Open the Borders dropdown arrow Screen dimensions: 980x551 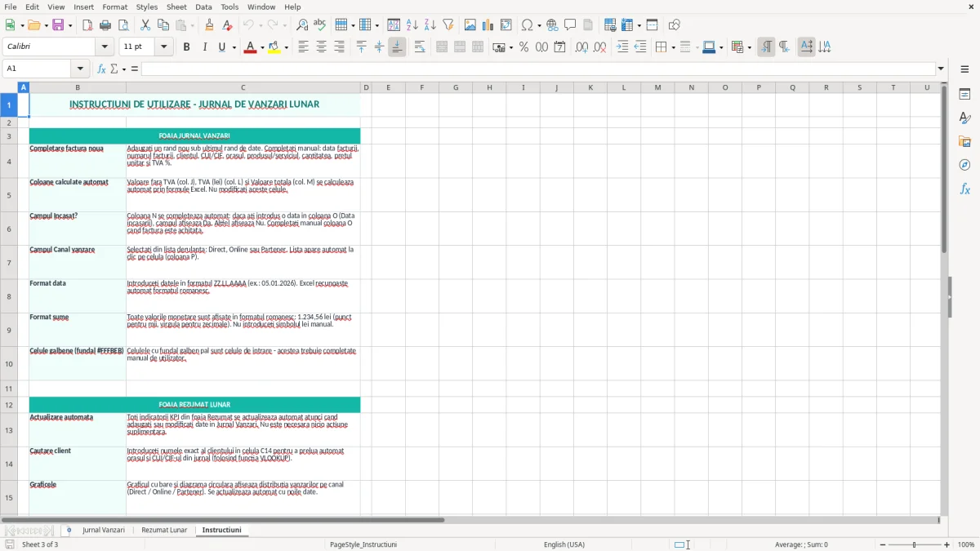(675, 47)
